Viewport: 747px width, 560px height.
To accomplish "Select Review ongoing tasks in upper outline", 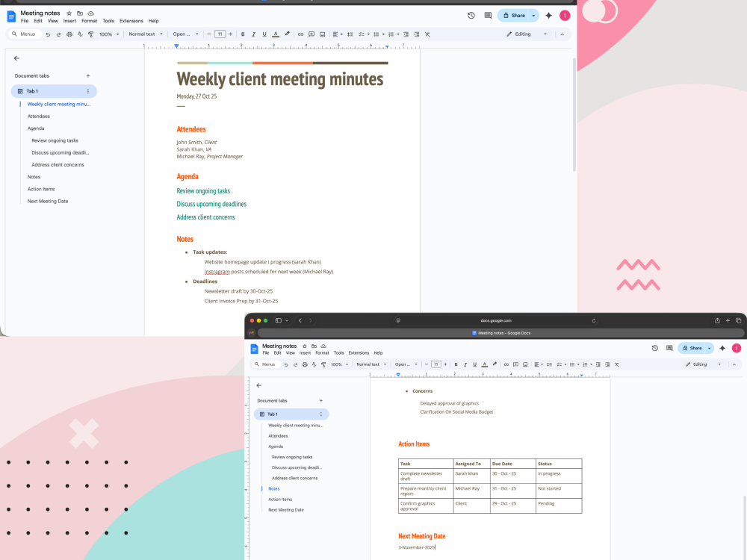I will pyautogui.click(x=55, y=140).
